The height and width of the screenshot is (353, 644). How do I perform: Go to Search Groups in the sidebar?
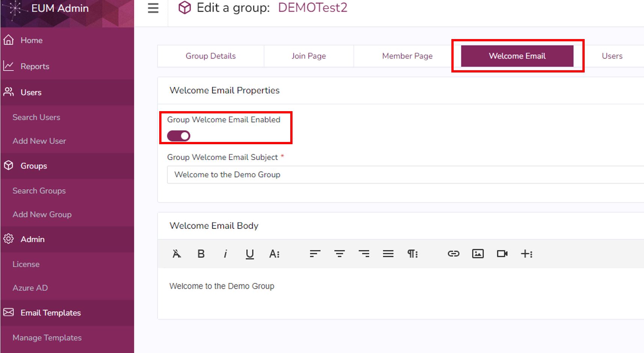39,190
